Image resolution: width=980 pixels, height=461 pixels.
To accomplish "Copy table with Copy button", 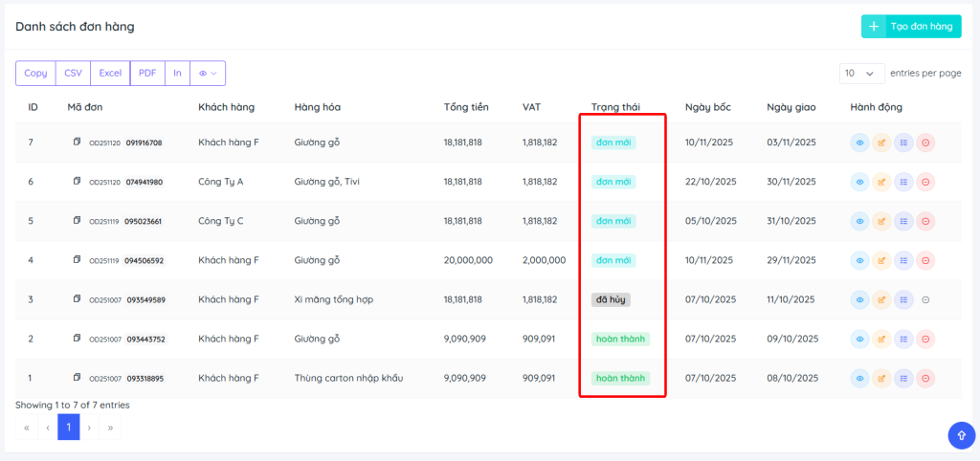I will 35,73.
